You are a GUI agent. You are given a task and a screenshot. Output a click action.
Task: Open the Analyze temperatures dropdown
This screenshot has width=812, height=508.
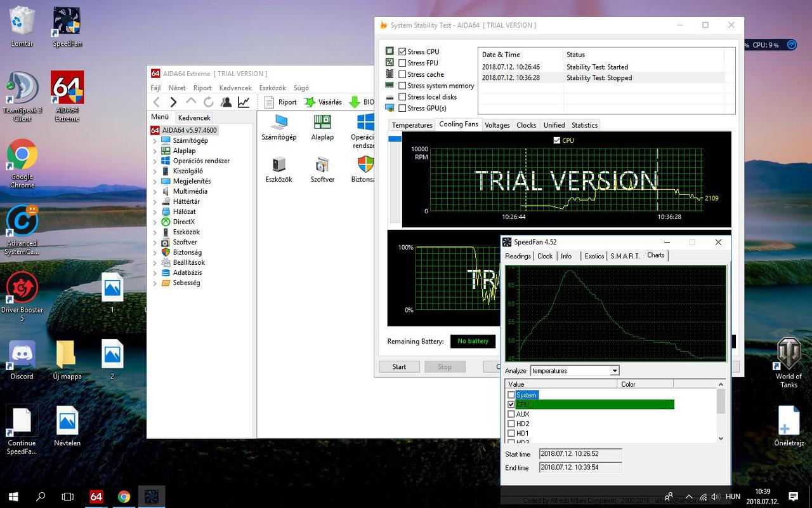[x=614, y=371]
